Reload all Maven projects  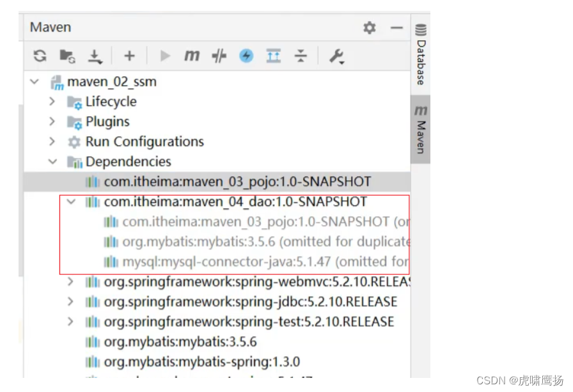click(40, 56)
